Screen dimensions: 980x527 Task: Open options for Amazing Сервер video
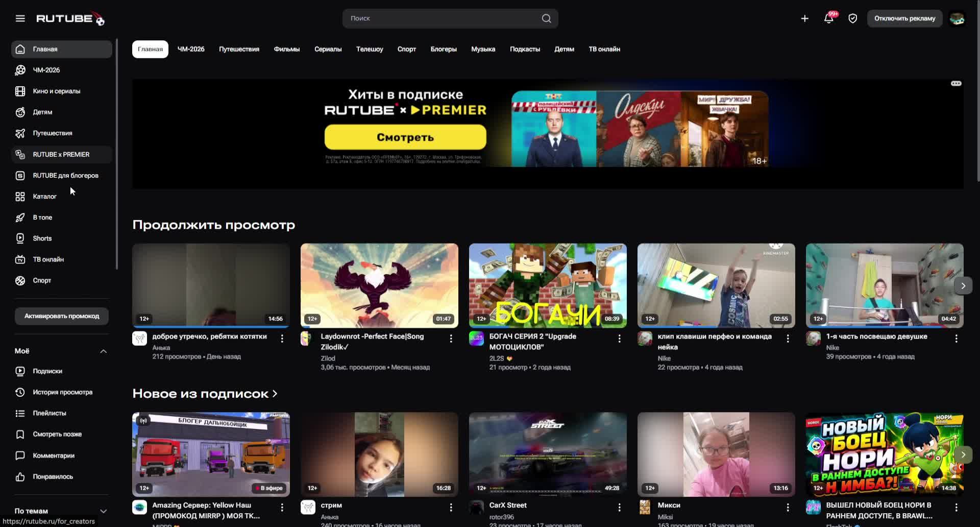click(282, 507)
